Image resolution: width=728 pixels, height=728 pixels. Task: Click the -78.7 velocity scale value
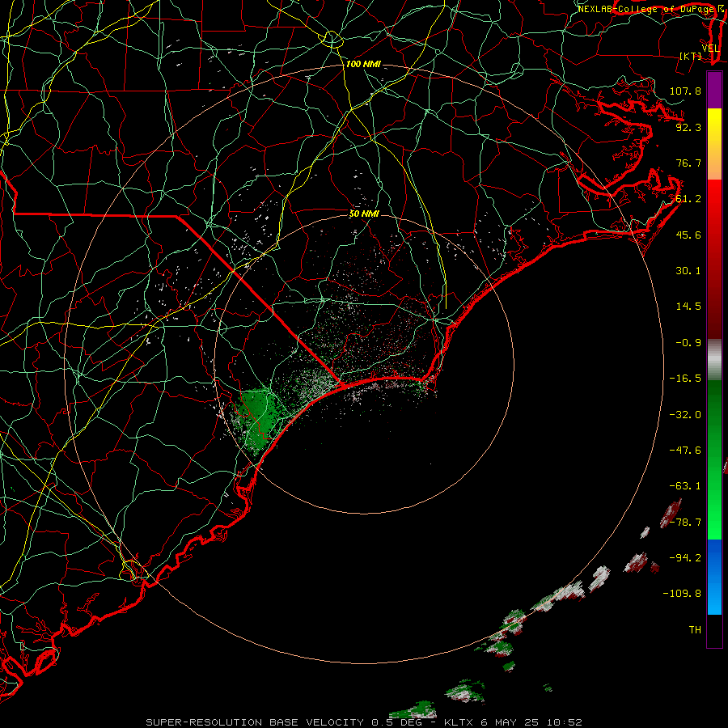tap(685, 523)
